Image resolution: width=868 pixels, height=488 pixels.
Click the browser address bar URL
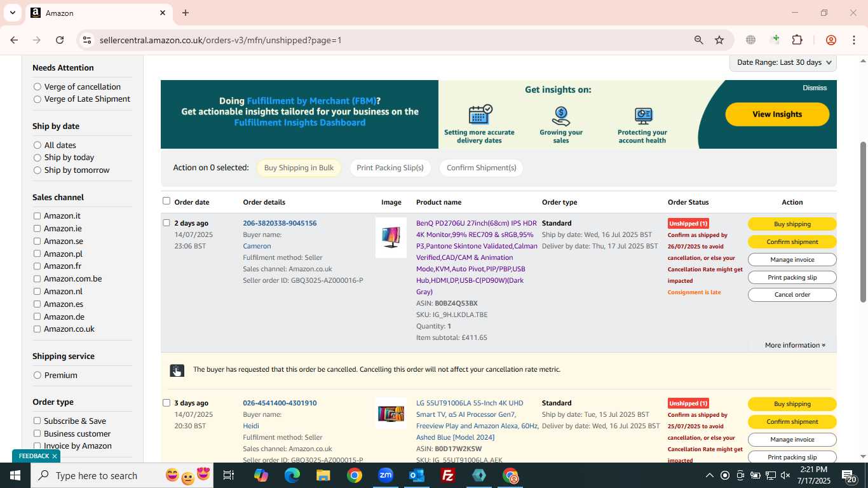click(x=220, y=40)
